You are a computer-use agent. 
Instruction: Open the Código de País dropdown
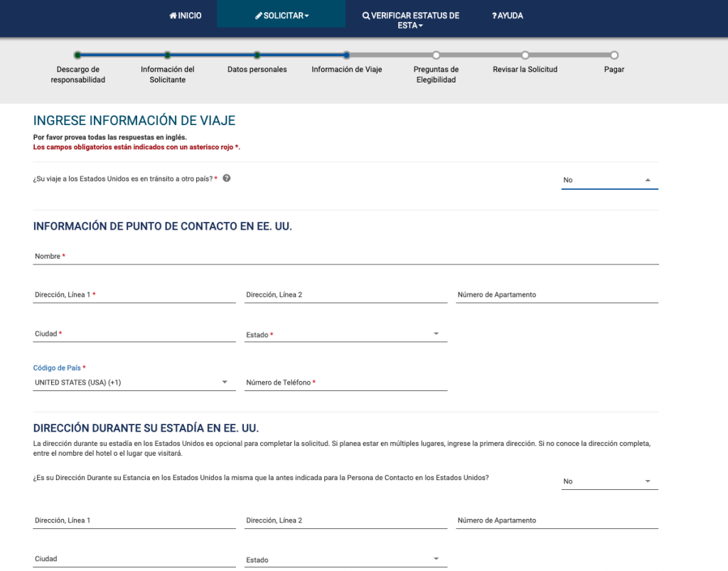[x=225, y=382]
